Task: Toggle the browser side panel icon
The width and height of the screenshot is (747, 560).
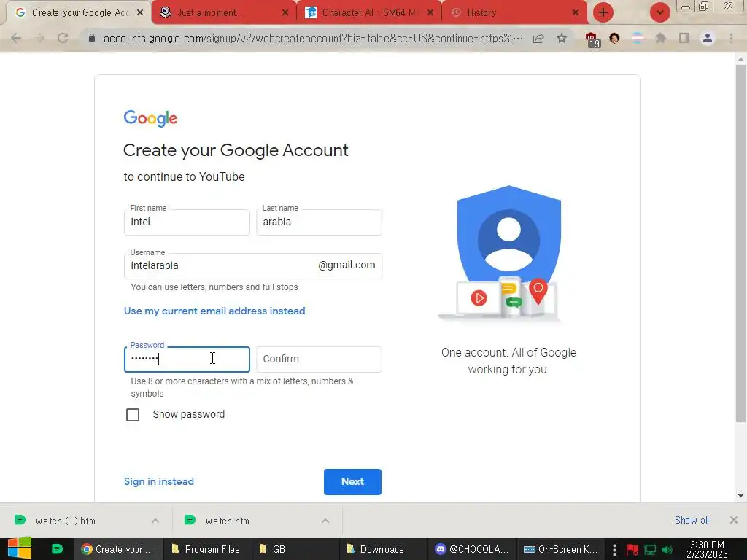Action: point(684,38)
